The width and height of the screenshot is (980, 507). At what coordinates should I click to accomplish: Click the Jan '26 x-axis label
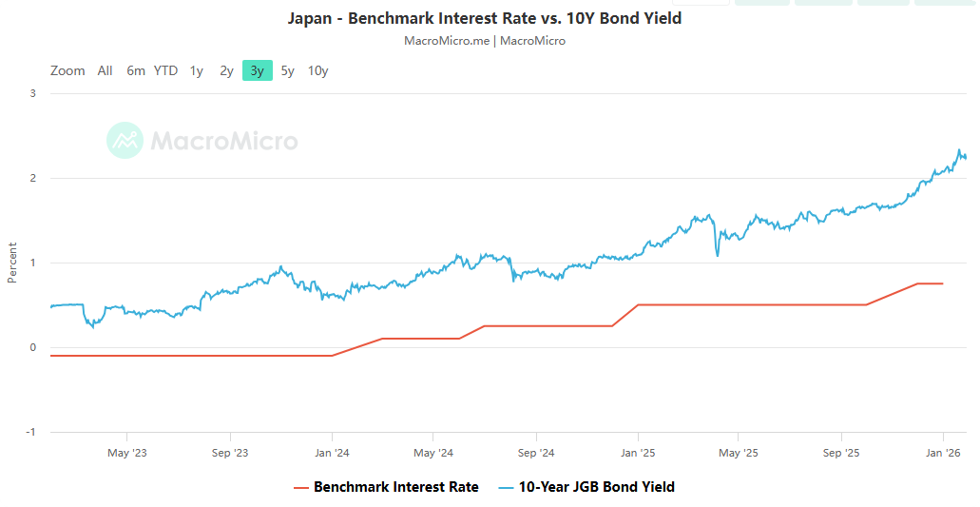pyautogui.click(x=943, y=453)
